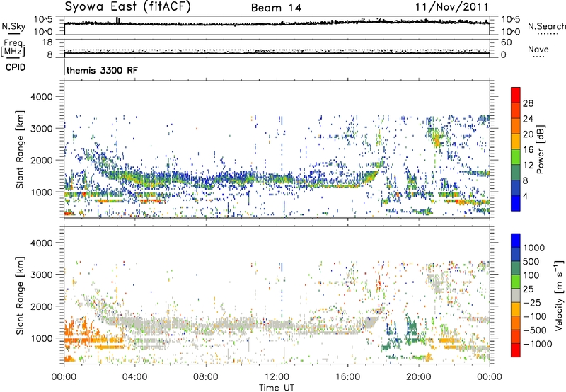Click the "Slant Range [km]" label of velocity panel
This screenshot has width=566, height=392.
click(20, 296)
